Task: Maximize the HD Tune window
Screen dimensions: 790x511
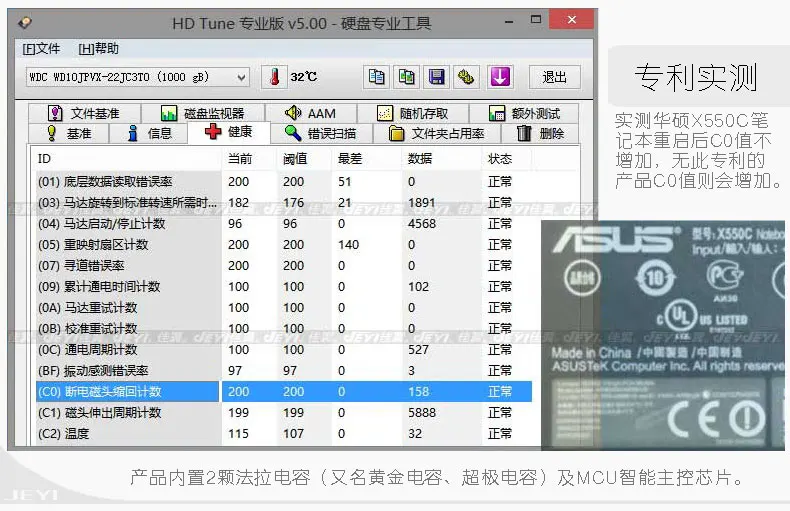Action: click(x=536, y=20)
